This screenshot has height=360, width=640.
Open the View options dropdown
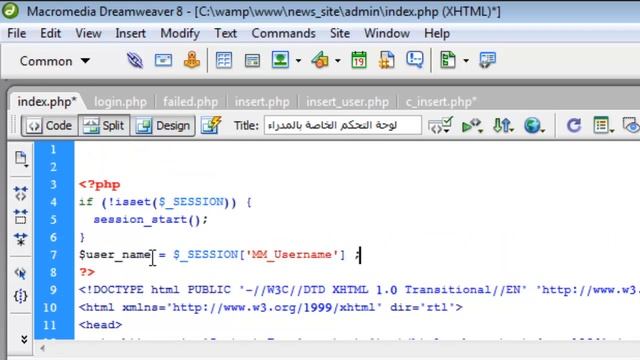point(604,126)
